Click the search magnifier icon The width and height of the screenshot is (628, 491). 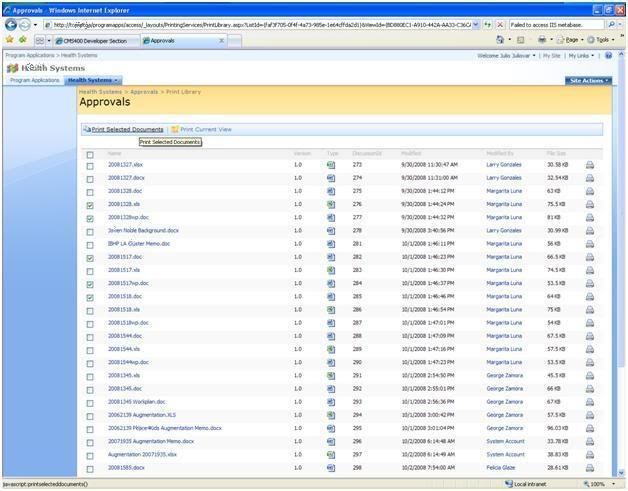point(612,25)
